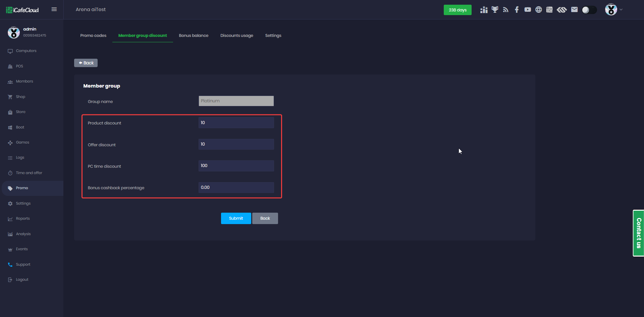Switch to Discounts usage tab
Viewport: 644px width, 317px height.
coord(236,36)
